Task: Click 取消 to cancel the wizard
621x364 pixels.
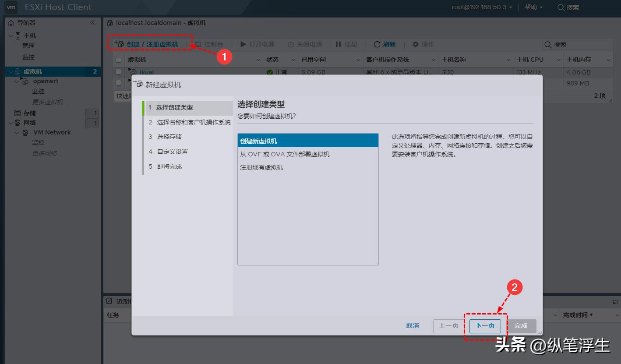Action: (412, 326)
